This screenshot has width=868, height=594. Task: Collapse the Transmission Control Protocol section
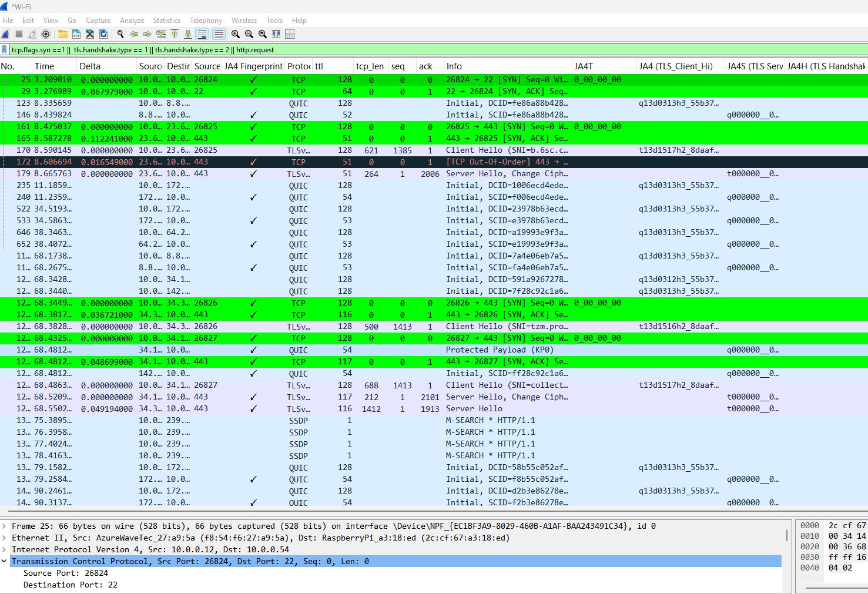coord(5,562)
